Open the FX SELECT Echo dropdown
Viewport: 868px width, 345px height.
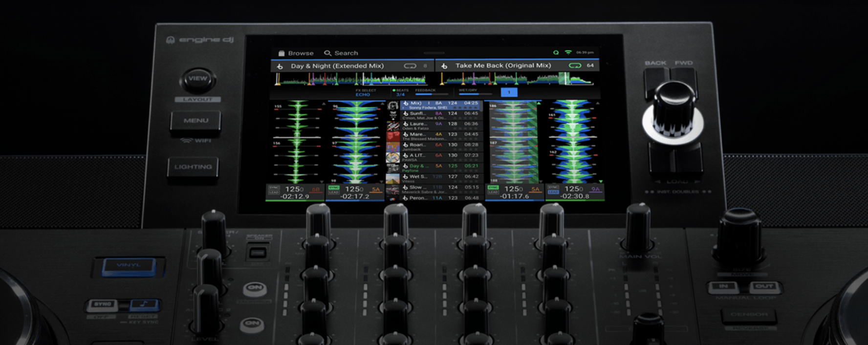365,92
